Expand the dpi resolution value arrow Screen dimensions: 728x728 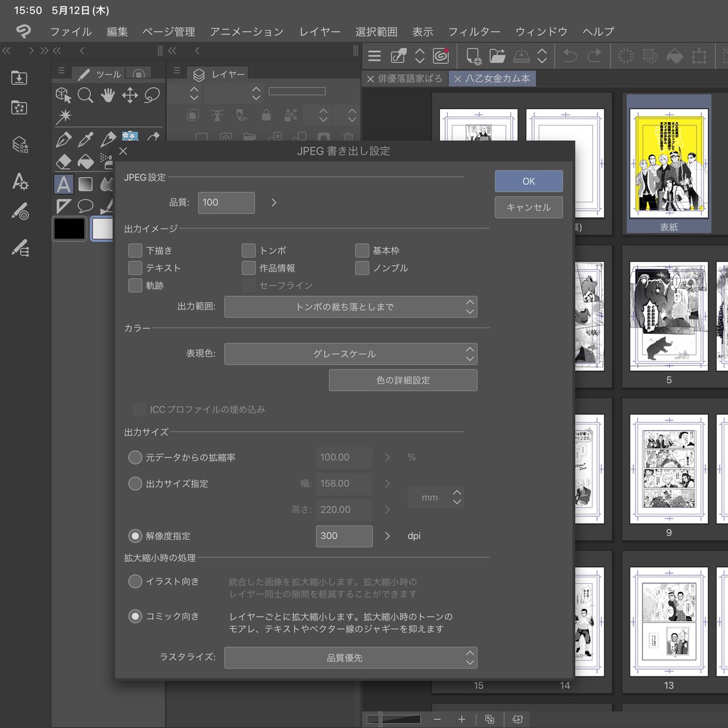(x=388, y=536)
